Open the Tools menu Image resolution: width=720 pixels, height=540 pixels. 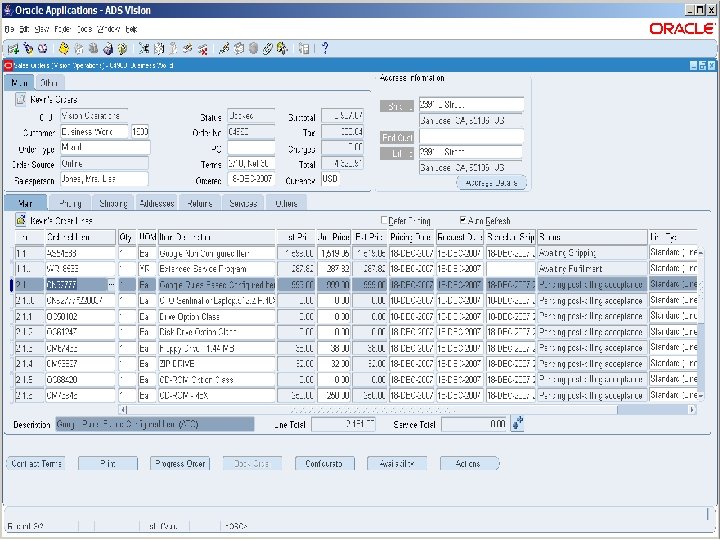coord(84,29)
